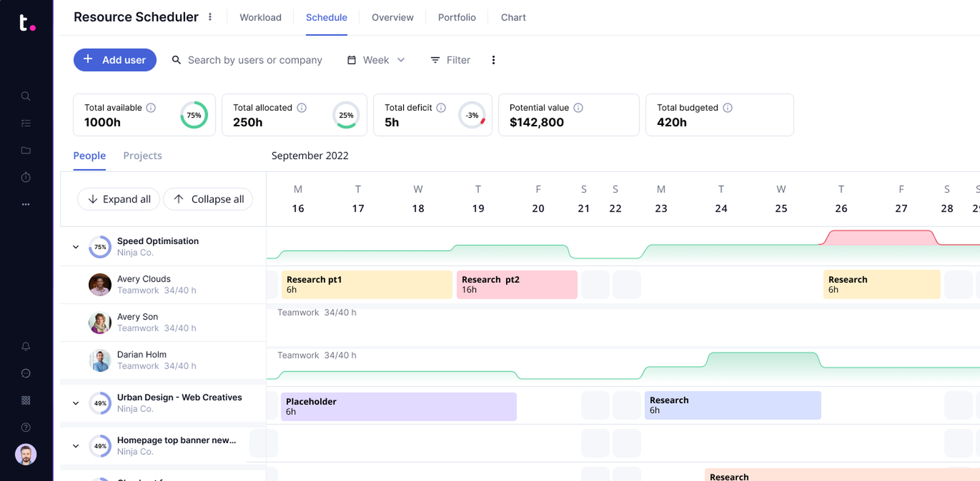
Task: Open kebab menu beside Filter
Action: pyautogui.click(x=493, y=60)
